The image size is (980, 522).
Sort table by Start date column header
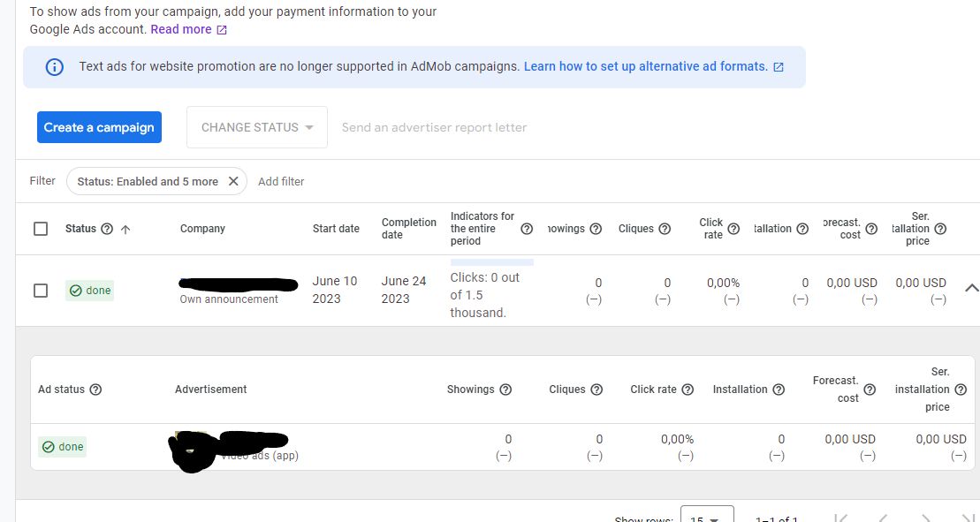click(336, 229)
